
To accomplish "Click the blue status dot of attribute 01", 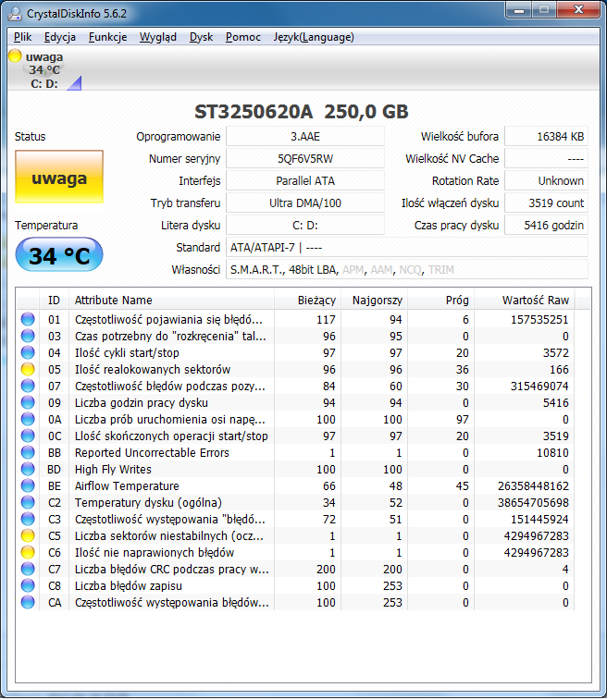I will click(x=28, y=320).
